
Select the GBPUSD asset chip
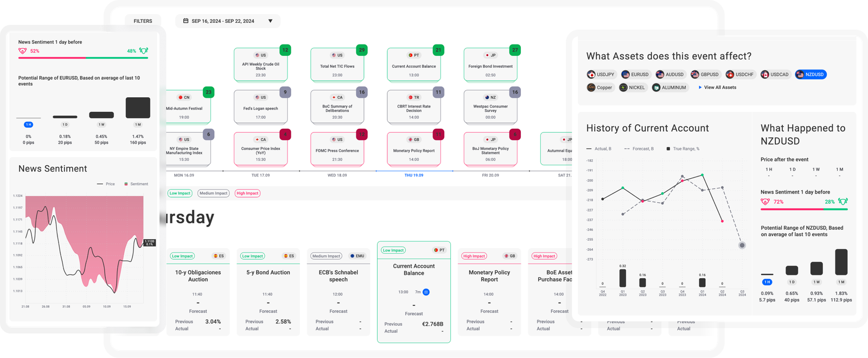tap(705, 74)
